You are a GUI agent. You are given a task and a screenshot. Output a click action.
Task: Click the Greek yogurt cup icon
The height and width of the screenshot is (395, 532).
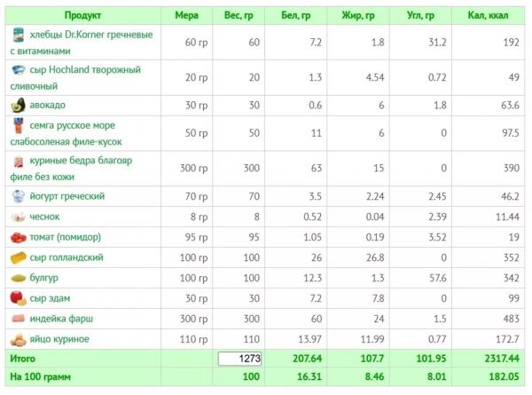[x=19, y=196]
